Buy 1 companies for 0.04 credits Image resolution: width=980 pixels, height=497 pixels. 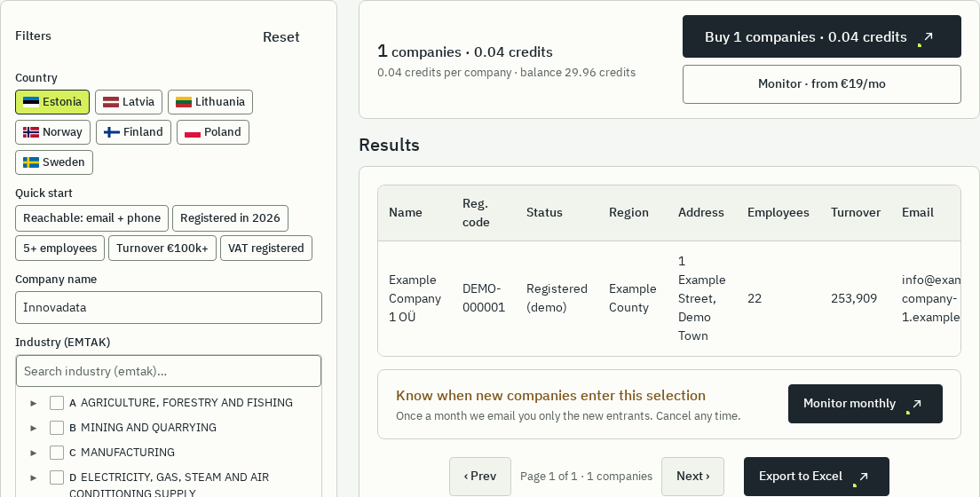[821, 37]
